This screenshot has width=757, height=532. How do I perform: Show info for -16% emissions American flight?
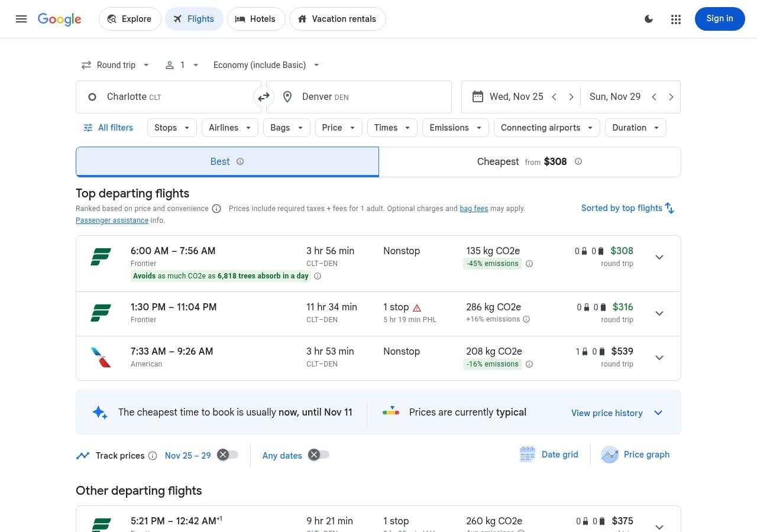[x=529, y=364]
